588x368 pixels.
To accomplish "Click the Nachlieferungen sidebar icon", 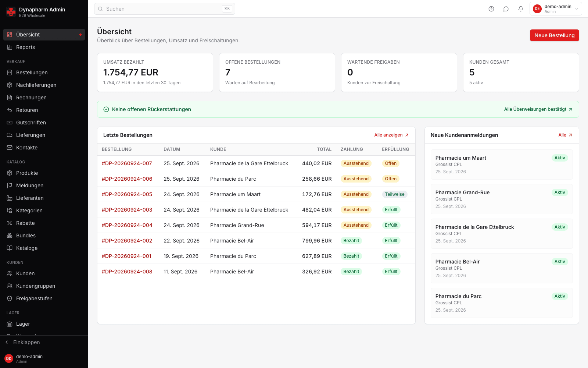I will pos(10,85).
